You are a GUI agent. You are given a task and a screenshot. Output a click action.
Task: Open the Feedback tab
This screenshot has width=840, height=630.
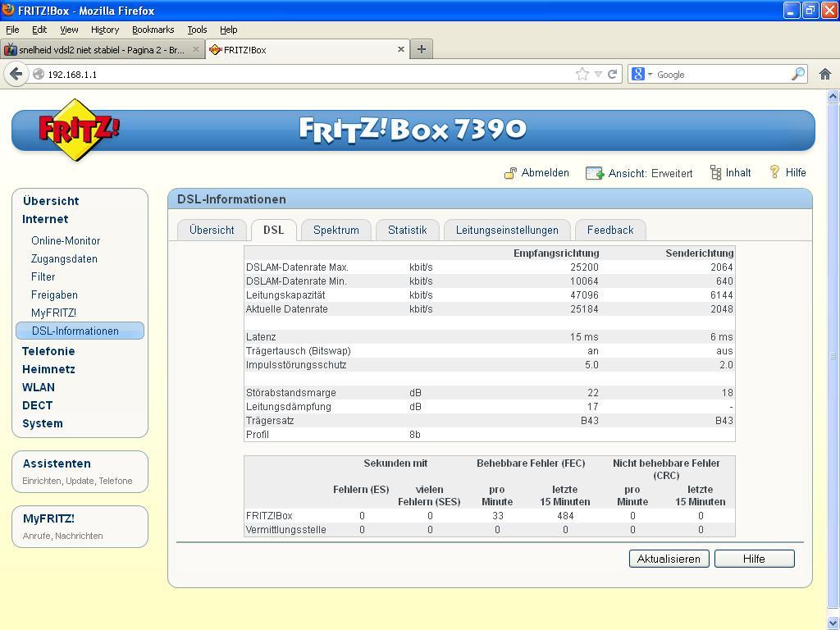pos(610,230)
